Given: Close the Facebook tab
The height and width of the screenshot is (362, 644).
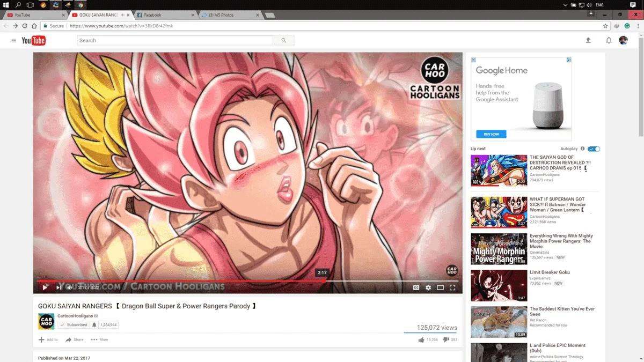Looking at the screenshot, I should click(192, 15).
